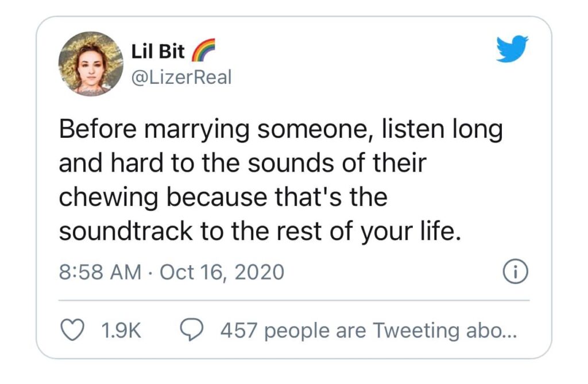Click the 1.9K likes count
Viewport: 588px width, 384px height.
coord(121,331)
